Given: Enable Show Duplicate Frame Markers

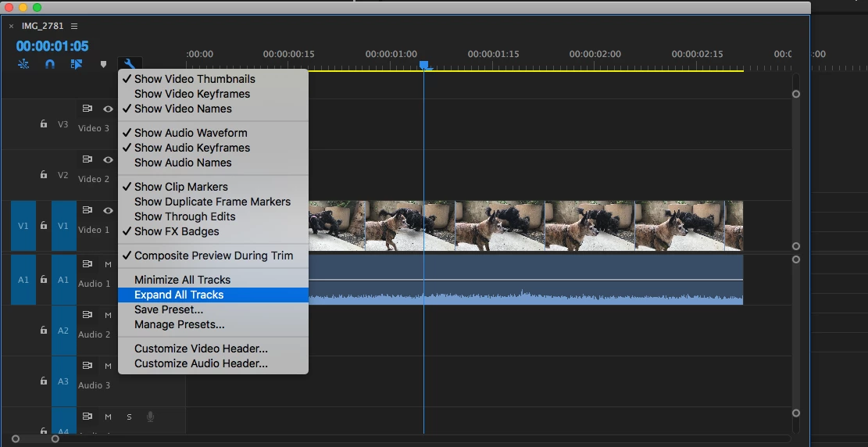Looking at the screenshot, I should (x=213, y=202).
